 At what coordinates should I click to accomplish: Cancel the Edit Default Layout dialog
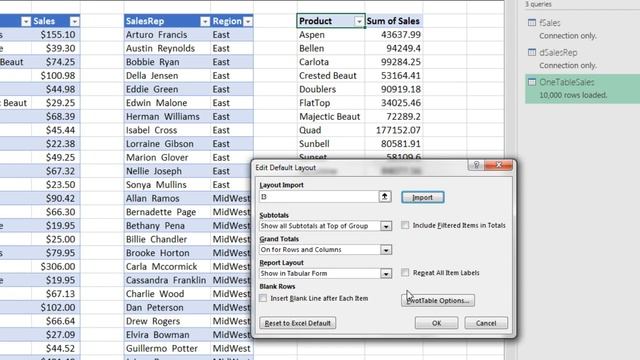486,323
